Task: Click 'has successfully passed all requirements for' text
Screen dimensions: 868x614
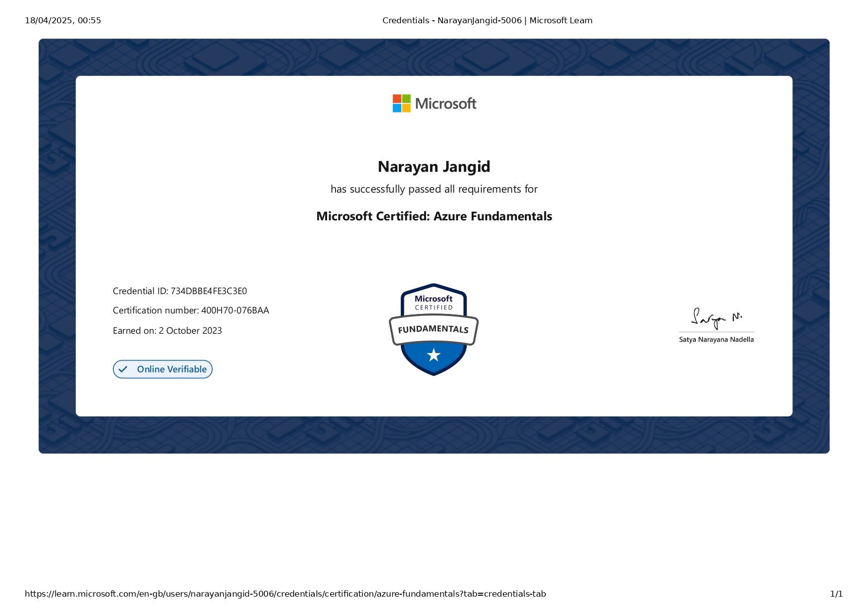Action: [x=434, y=189]
